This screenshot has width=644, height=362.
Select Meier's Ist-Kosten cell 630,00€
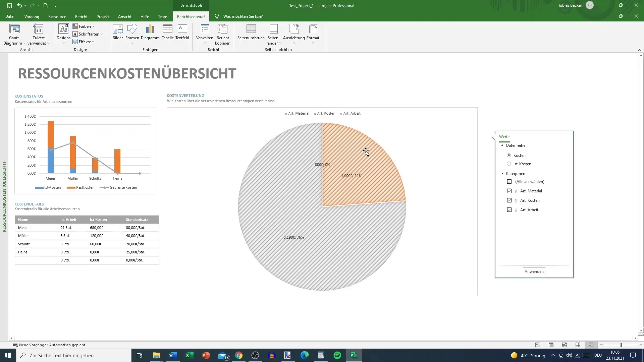(x=97, y=228)
